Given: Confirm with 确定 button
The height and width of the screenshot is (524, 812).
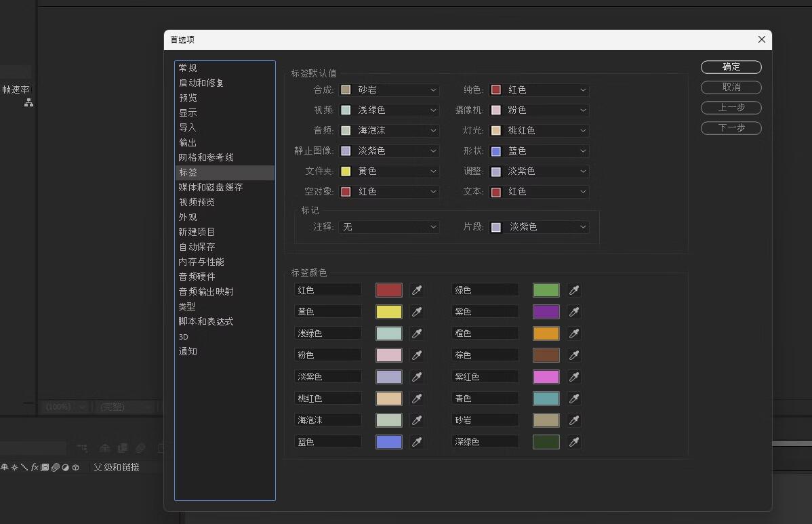Looking at the screenshot, I should [x=731, y=67].
